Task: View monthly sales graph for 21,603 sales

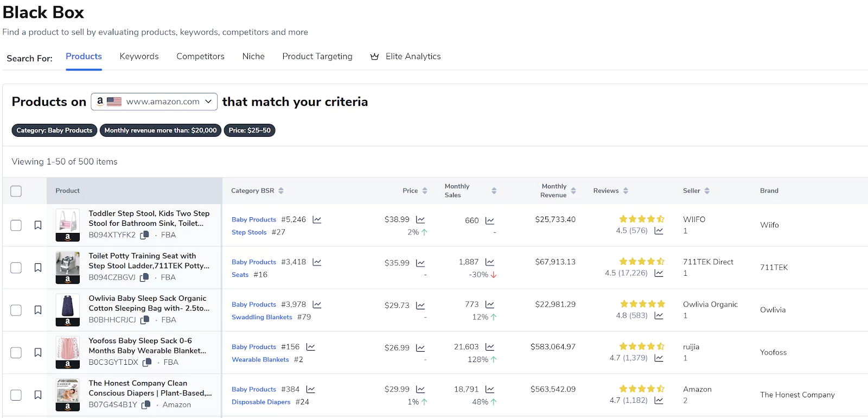Action: coord(489,347)
